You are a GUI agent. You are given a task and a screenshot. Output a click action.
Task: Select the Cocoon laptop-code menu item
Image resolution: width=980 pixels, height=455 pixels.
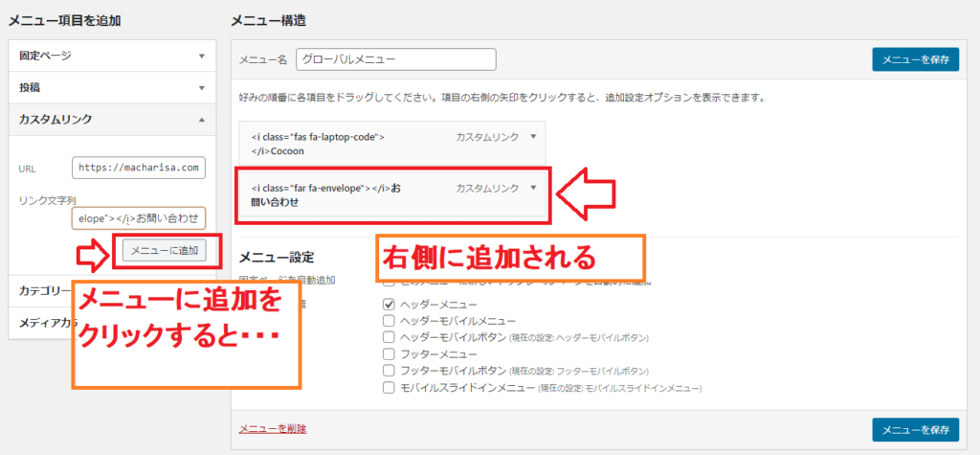[x=392, y=144]
